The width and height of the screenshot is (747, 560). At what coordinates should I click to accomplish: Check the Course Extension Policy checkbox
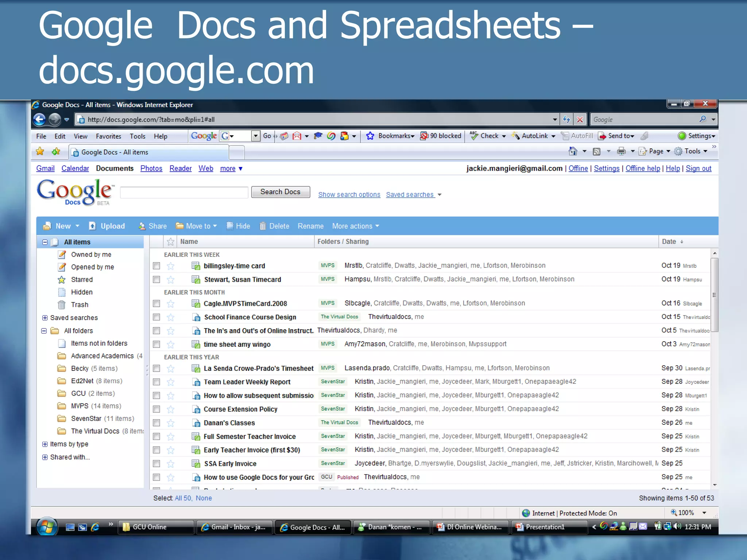tap(156, 409)
